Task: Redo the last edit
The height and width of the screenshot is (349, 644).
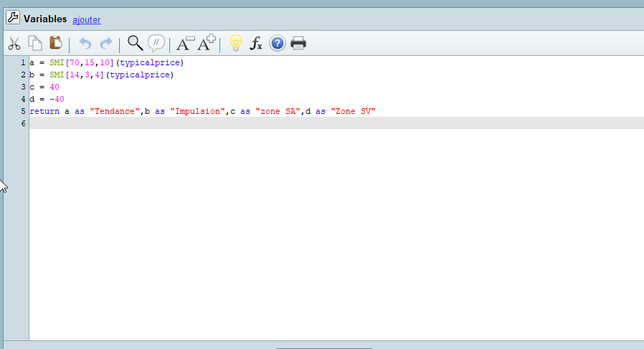Action: tap(106, 43)
